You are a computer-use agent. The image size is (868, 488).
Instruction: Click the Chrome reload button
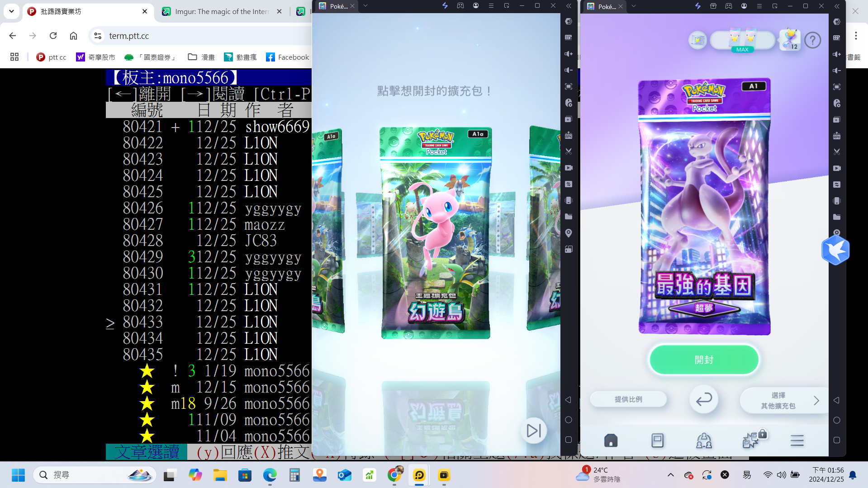point(53,36)
